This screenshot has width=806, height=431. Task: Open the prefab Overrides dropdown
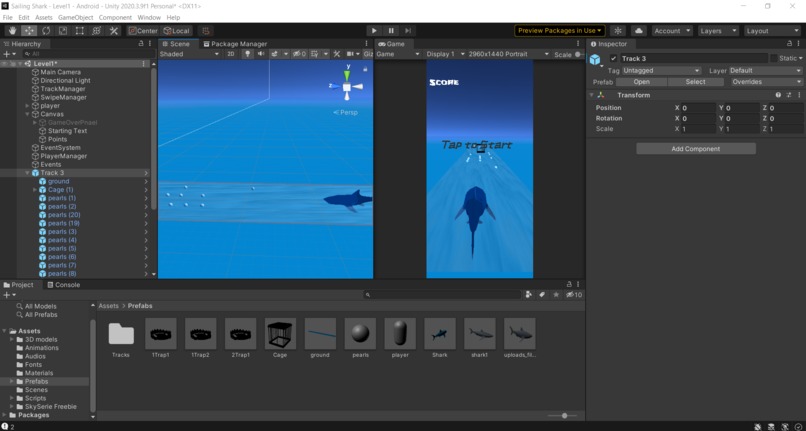pos(766,82)
